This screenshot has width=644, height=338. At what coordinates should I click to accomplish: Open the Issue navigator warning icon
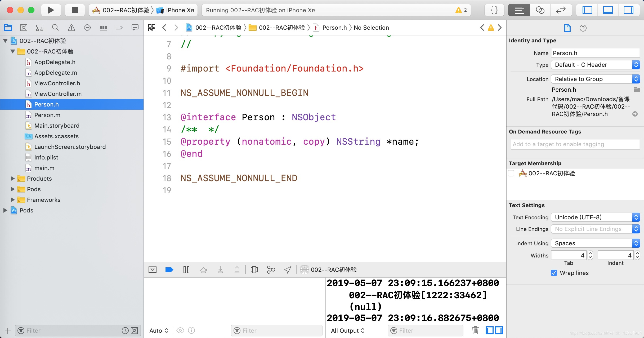click(71, 28)
